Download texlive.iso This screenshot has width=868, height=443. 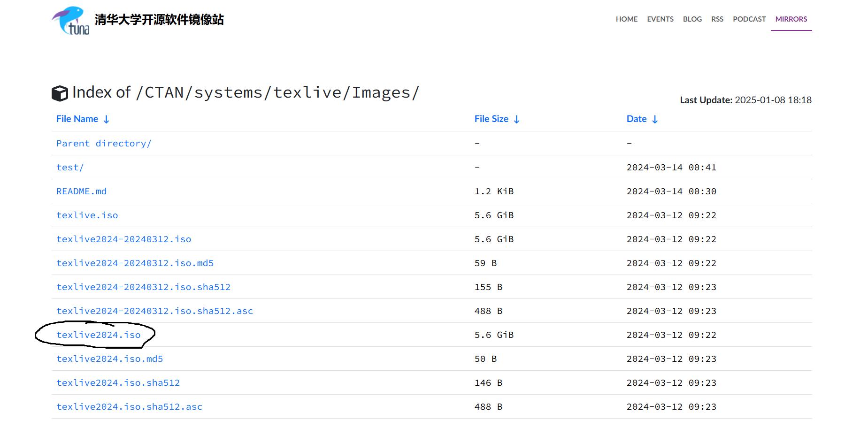(x=87, y=215)
